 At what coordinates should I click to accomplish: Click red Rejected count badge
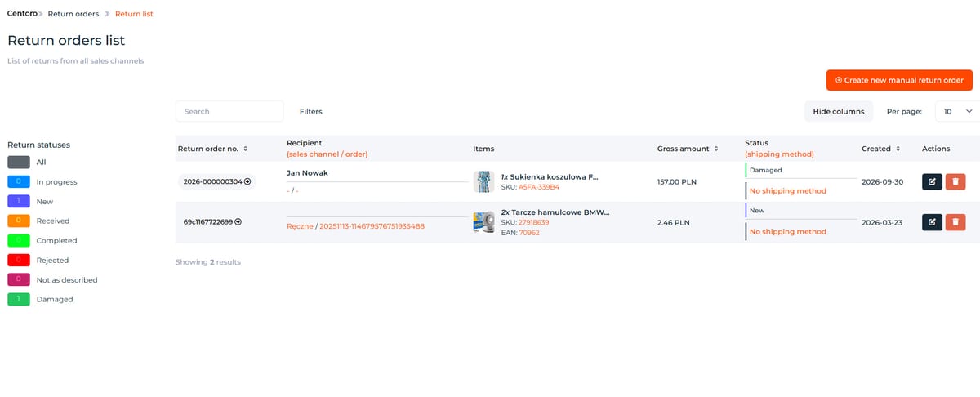[x=19, y=260]
